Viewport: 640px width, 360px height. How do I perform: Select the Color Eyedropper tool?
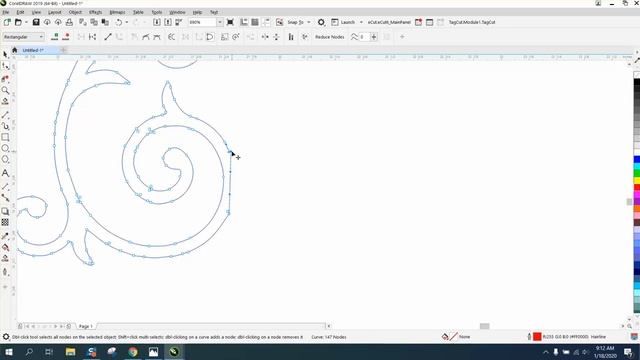pos(5,236)
